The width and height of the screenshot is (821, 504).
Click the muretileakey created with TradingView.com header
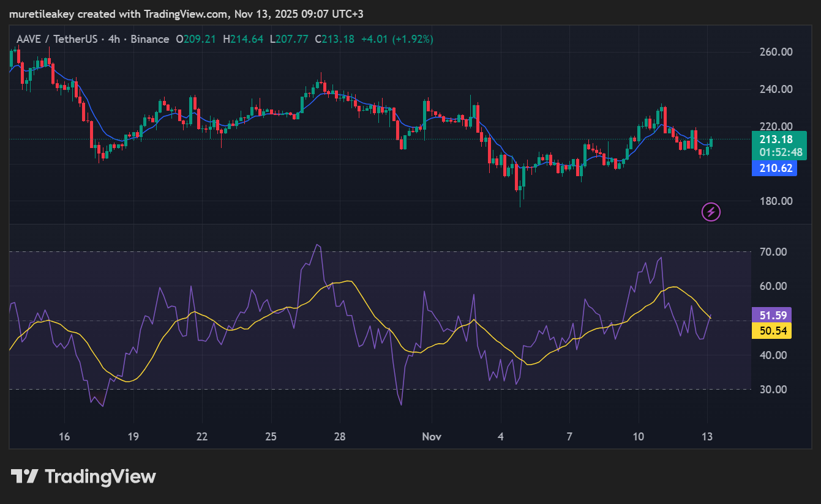pyautogui.click(x=186, y=13)
